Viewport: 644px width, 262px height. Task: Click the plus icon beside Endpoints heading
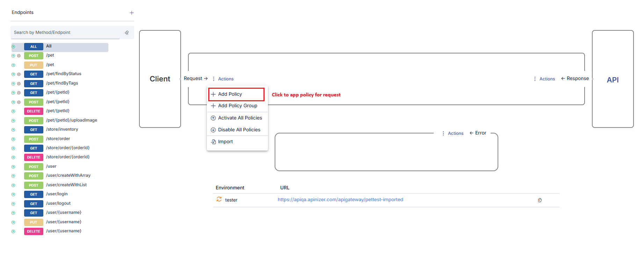pos(132,13)
